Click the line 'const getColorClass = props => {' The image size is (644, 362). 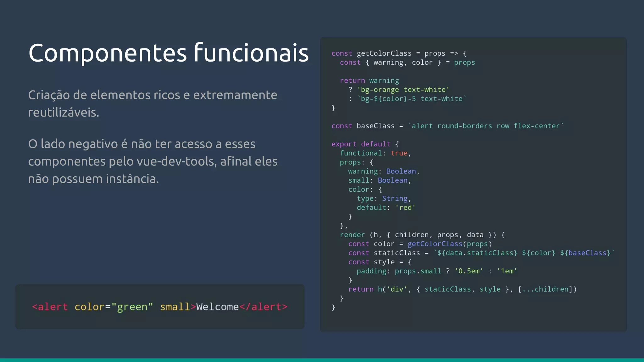click(x=399, y=53)
